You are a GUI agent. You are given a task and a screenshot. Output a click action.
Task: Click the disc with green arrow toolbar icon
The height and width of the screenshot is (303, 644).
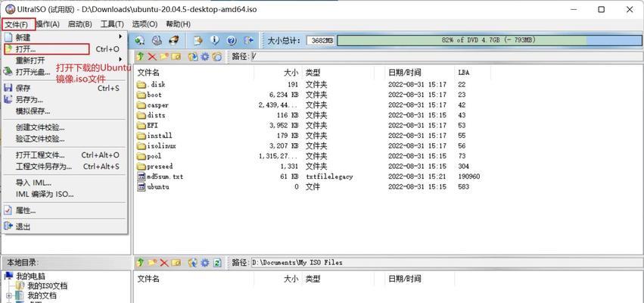point(140,41)
